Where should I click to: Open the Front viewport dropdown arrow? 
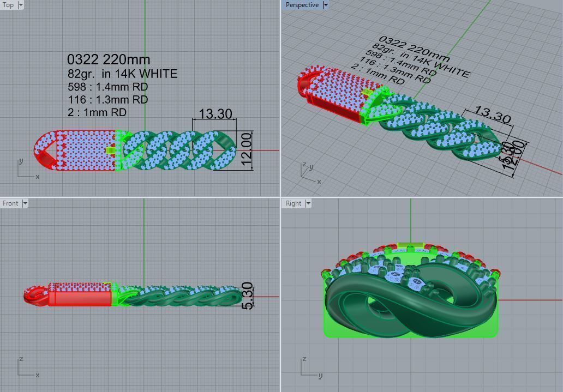pos(25,203)
